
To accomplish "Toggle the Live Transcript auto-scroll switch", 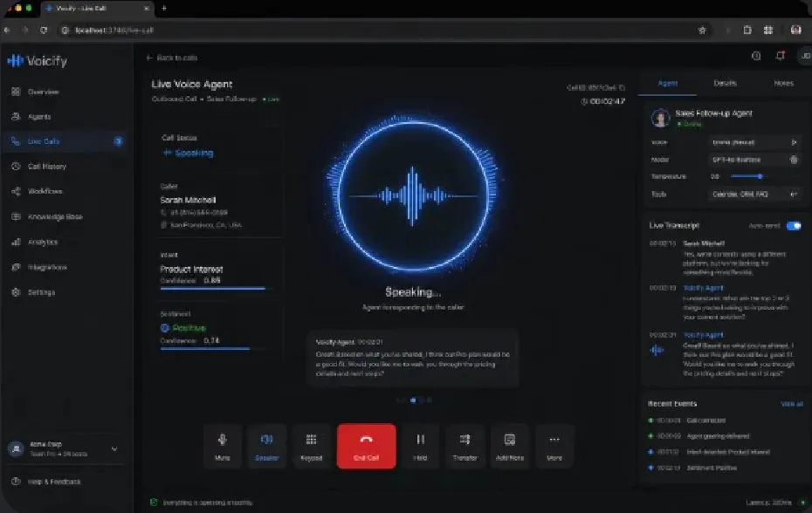I will (x=794, y=226).
